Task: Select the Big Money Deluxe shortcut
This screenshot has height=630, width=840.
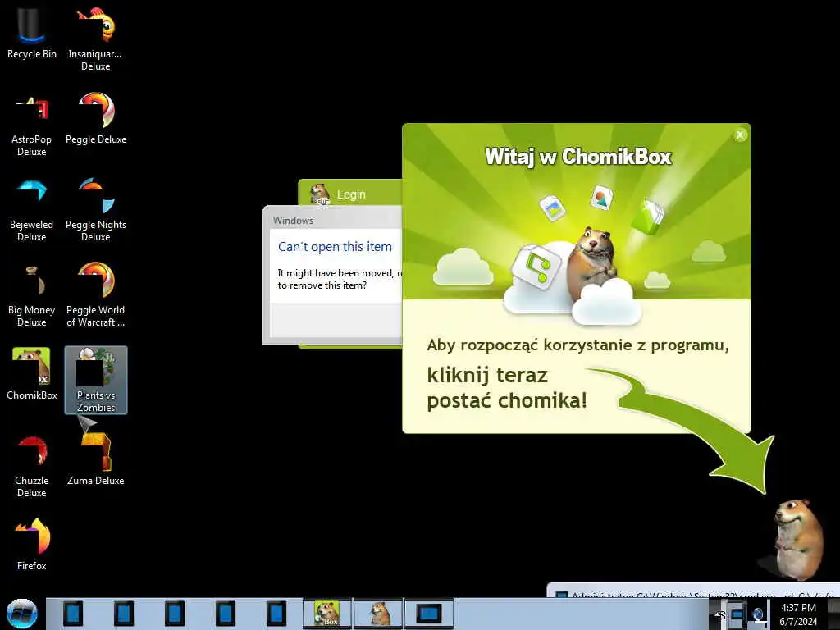Action: point(32,296)
